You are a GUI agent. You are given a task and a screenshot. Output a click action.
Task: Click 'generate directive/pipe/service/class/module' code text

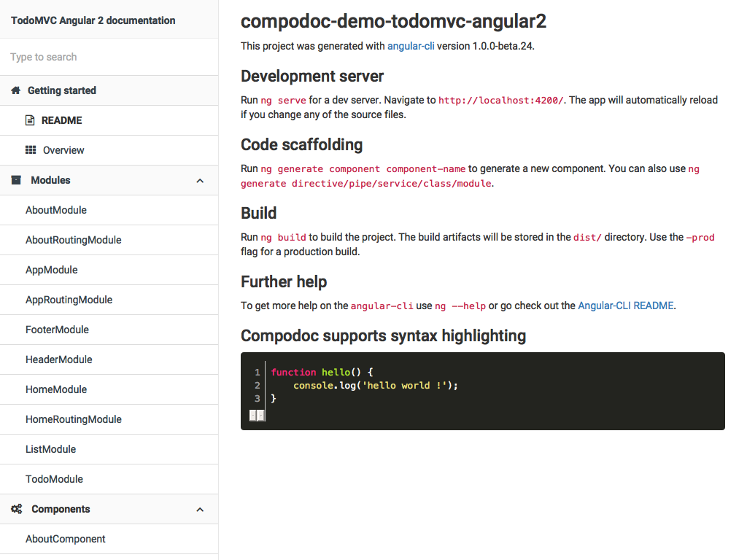(x=366, y=184)
